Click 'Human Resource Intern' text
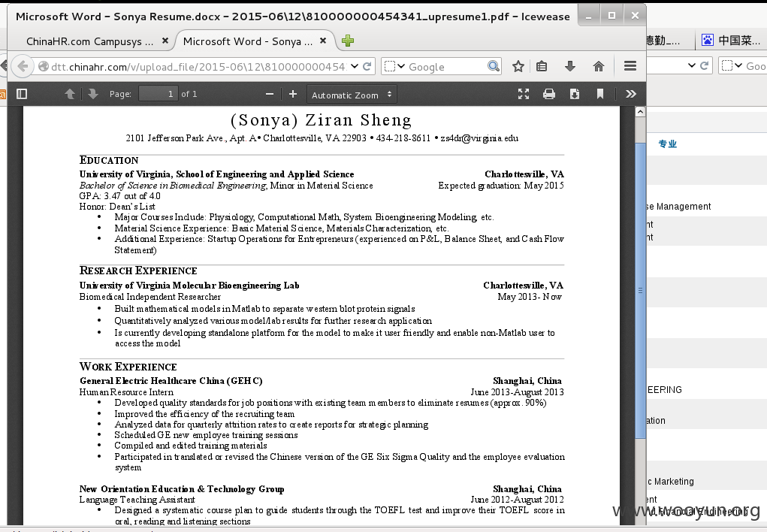The width and height of the screenshot is (767, 532). tap(126, 392)
